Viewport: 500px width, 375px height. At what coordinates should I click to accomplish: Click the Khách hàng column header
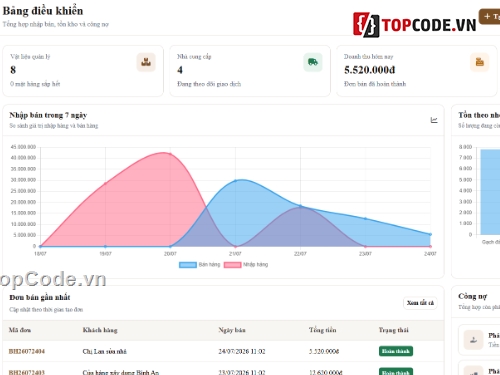tap(100, 330)
